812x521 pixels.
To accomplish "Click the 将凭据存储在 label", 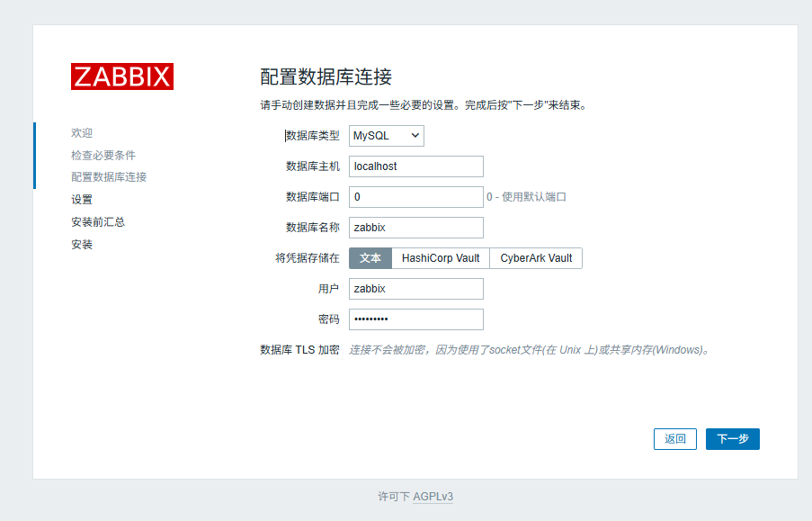I will point(308,258).
